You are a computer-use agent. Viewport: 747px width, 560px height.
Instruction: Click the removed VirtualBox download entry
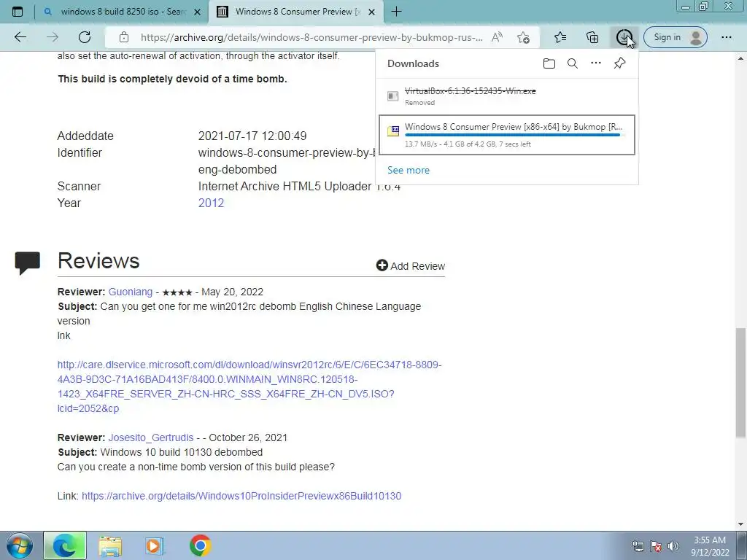click(x=507, y=96)
